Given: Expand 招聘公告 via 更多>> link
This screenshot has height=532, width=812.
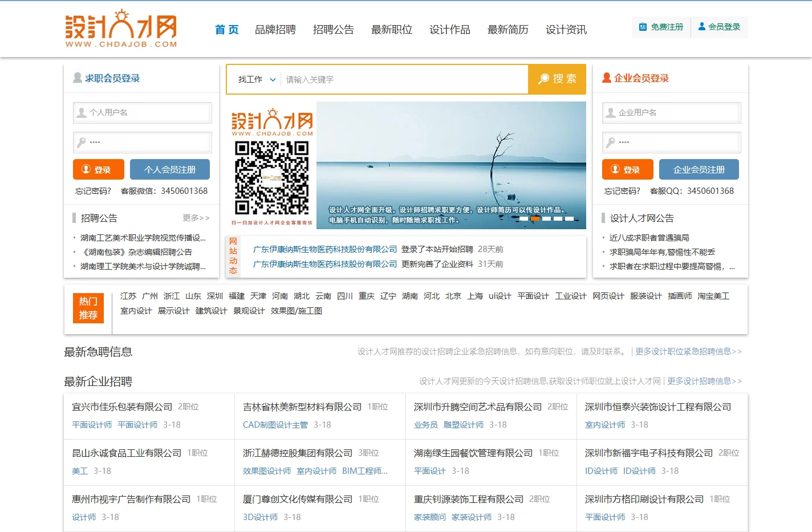Looking at the screenshot, I should 196,218.
